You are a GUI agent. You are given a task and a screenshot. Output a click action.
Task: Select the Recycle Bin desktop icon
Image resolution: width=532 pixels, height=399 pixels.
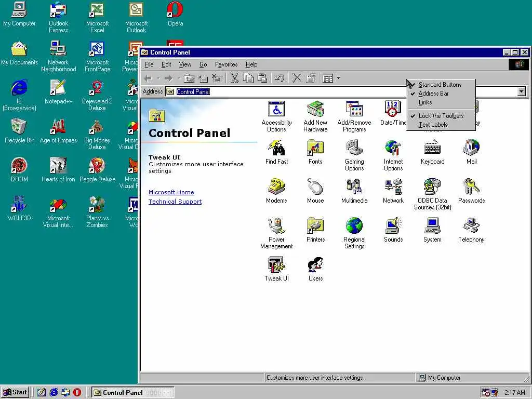[19, 130]
